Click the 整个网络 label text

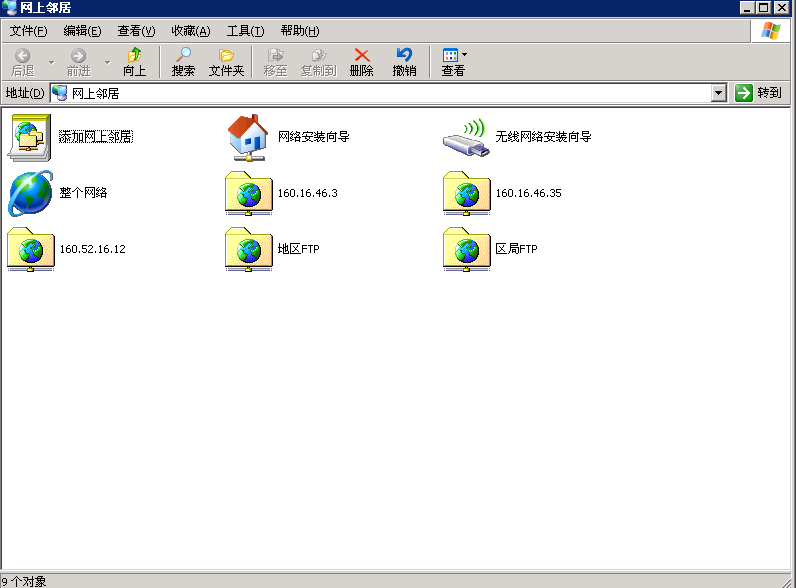pos(83,192)
